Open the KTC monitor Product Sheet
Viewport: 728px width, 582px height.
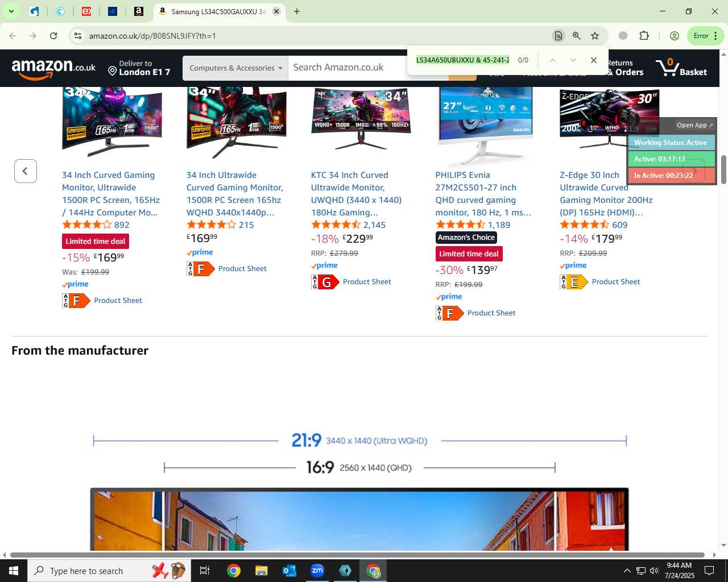pyautogui.click(x=367, y=282)
